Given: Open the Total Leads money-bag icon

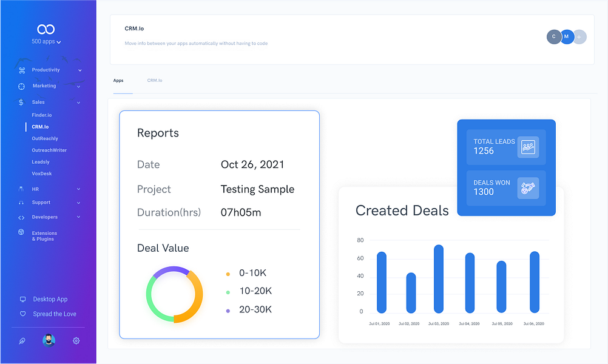Looking at the screenshot, I should pos(527,147).
